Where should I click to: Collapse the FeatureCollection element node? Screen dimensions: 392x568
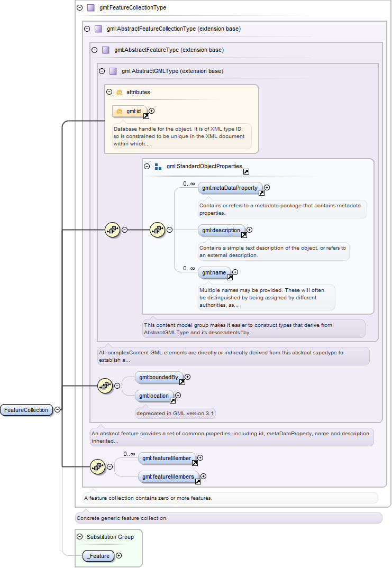(x=57, y=410)
